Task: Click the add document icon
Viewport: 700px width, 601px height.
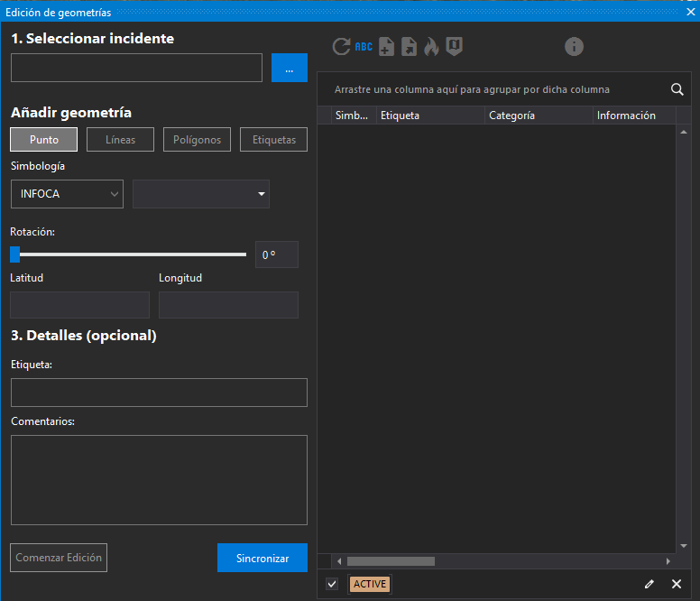Action: pyautogui.click(x=386, y=47)
